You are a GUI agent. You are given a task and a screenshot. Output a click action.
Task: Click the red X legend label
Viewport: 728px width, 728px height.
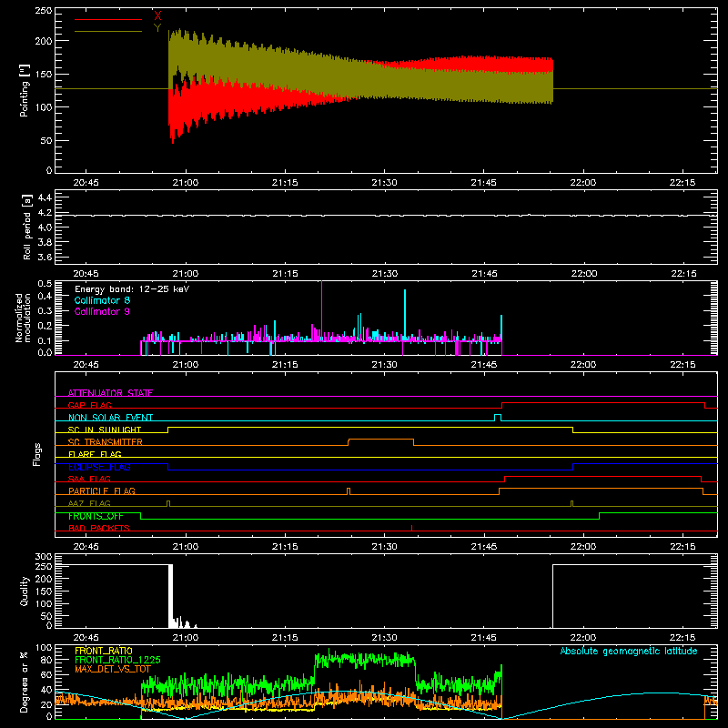tap(157, 15)
